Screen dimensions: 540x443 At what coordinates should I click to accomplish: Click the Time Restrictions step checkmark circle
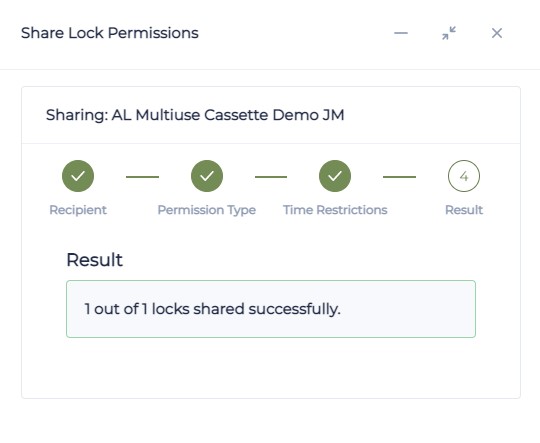click(x=335, y=176)
